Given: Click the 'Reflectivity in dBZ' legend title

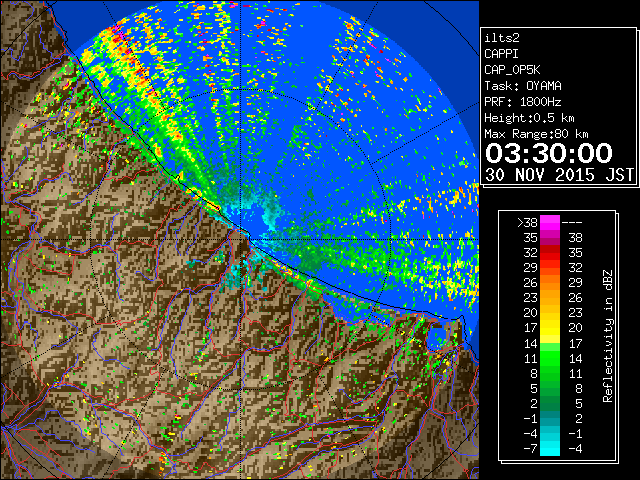Looking at the screenshot, I should (x=608, y=336).
